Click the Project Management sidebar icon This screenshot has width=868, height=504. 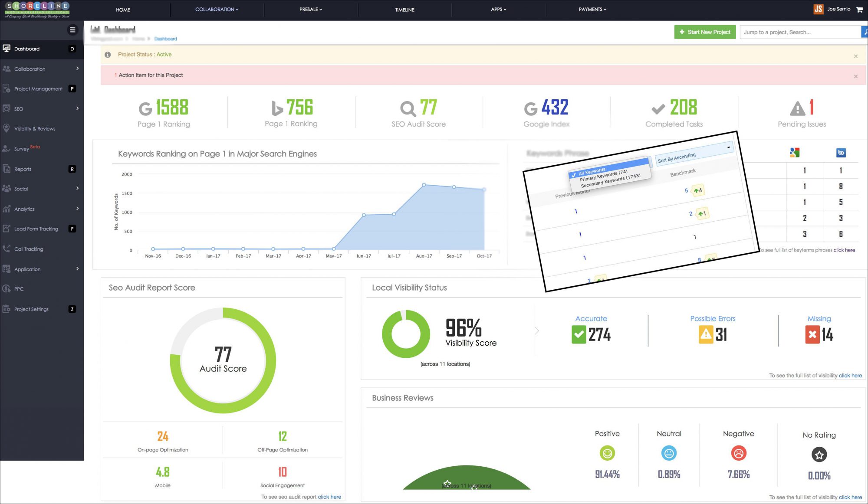pyautogui.click(x=7, y=88)
